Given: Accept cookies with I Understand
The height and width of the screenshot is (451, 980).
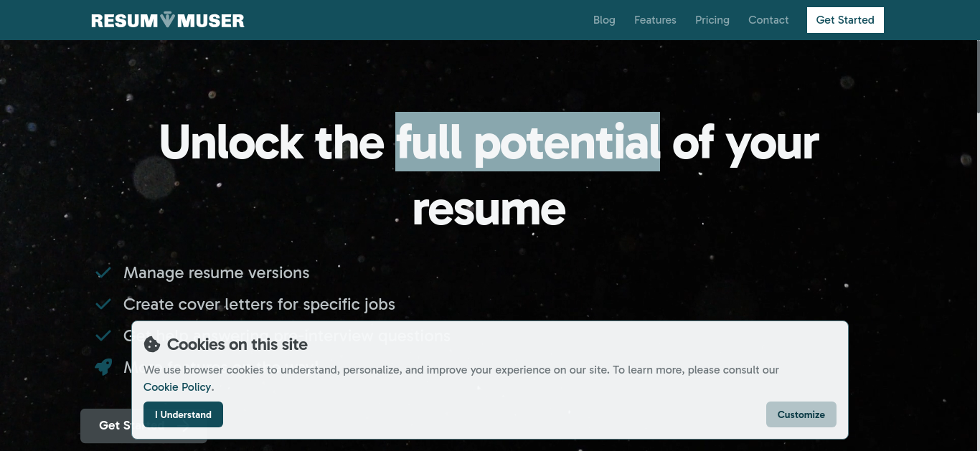Looking at the screenshot, I should (183, 414).
